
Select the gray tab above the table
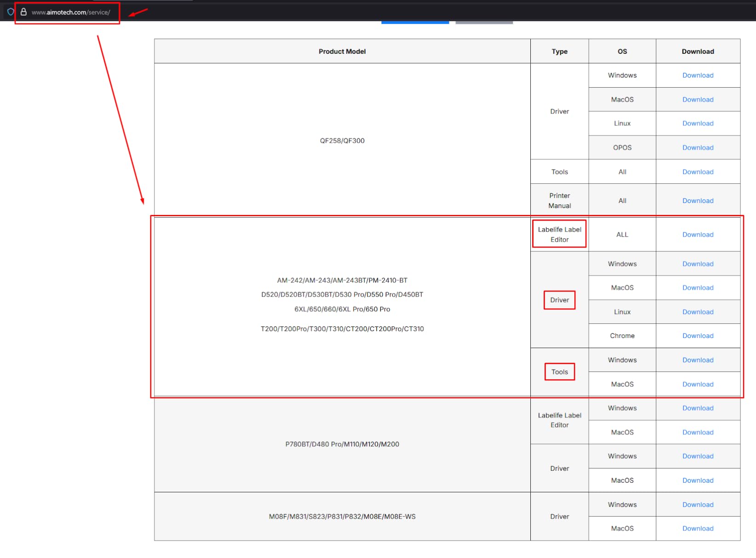pos(484,22)
